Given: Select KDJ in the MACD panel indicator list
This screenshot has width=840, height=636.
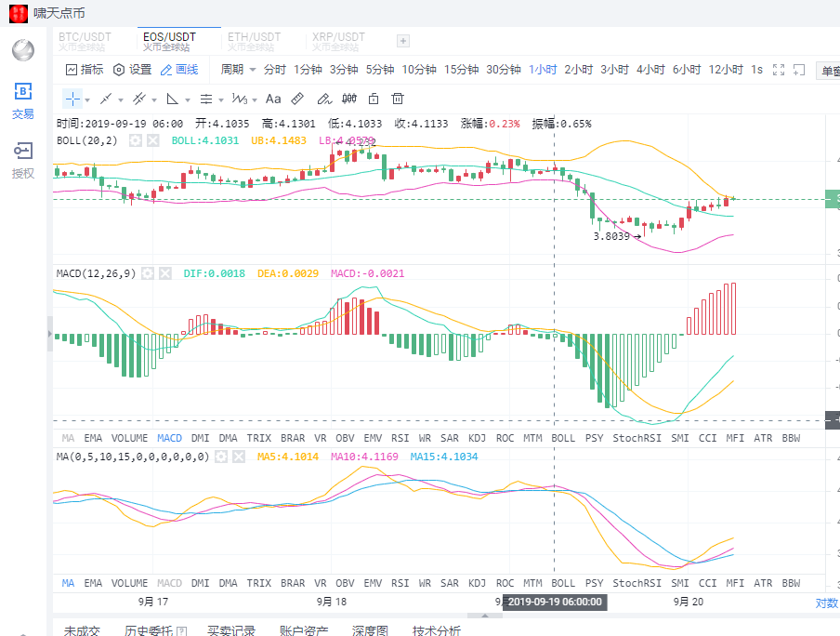Looking at the screenshot, I should click(x=477, y=438).
